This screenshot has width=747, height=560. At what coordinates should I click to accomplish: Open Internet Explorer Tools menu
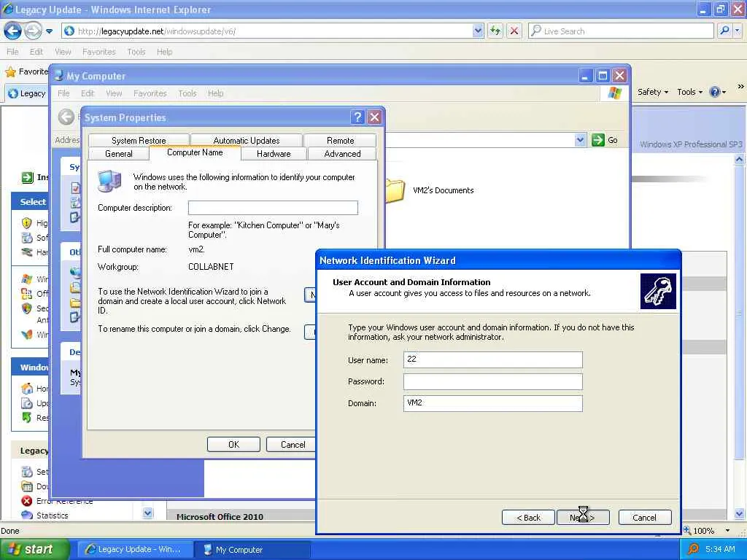[x=136, y=52]
